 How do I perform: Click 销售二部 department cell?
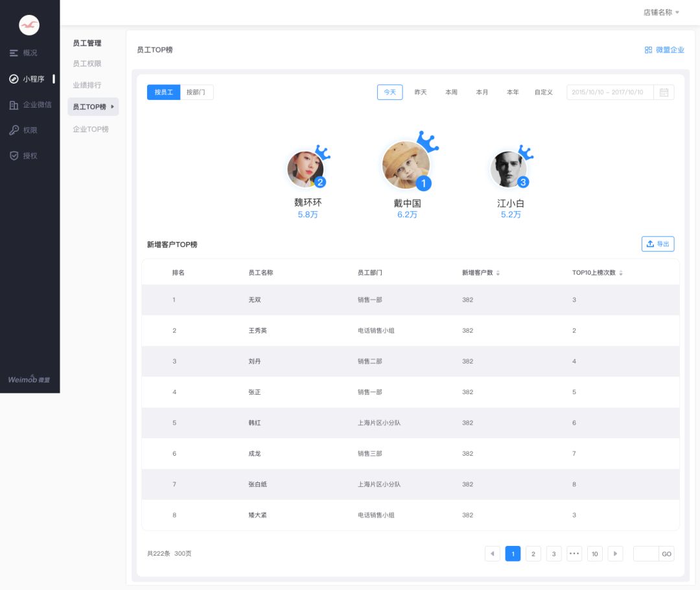(369, 361)
